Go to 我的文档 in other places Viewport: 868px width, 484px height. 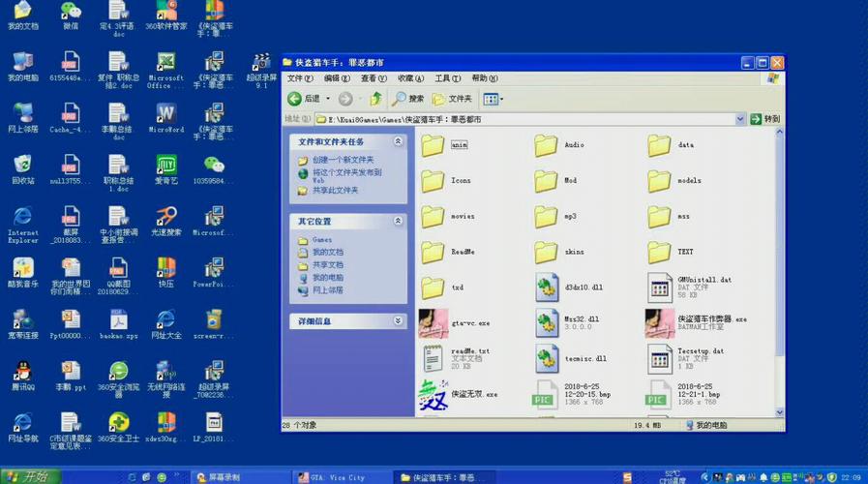pos(328,252)
